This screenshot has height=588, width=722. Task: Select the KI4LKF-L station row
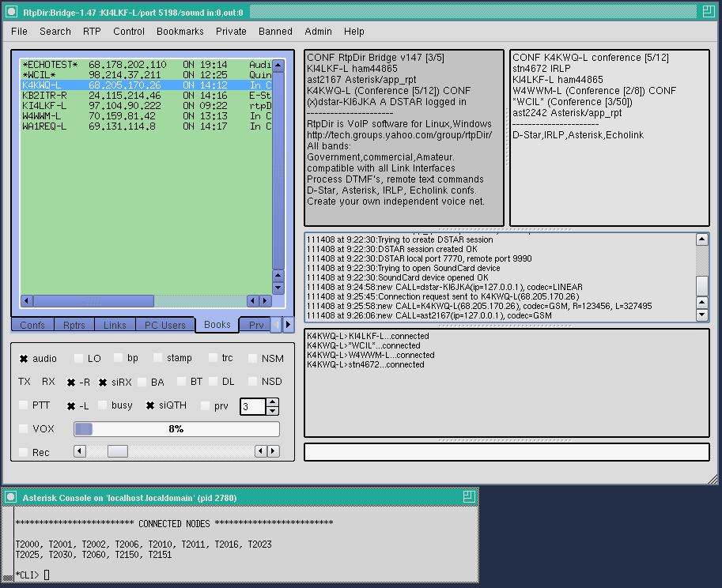click(x=146, y=105)
